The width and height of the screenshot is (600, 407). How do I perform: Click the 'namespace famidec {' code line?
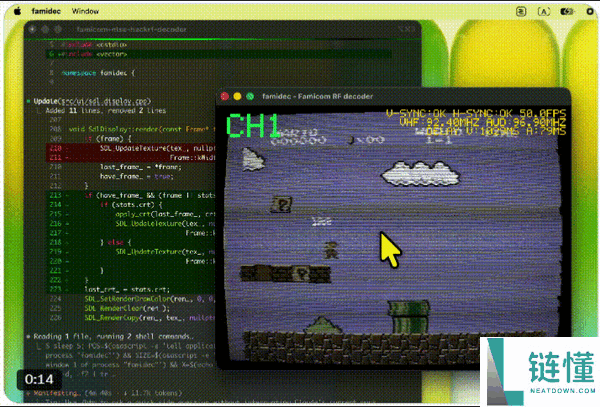point(98,73)
